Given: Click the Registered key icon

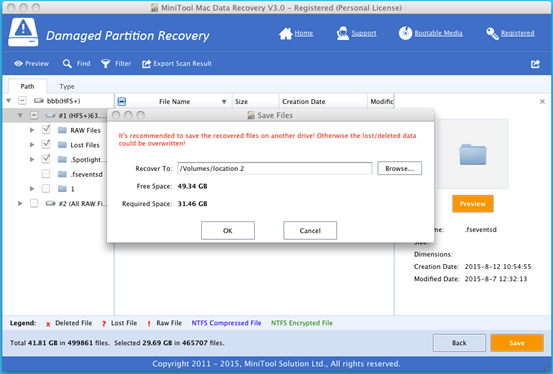Looking at the screenshot, I should (492, 34).
